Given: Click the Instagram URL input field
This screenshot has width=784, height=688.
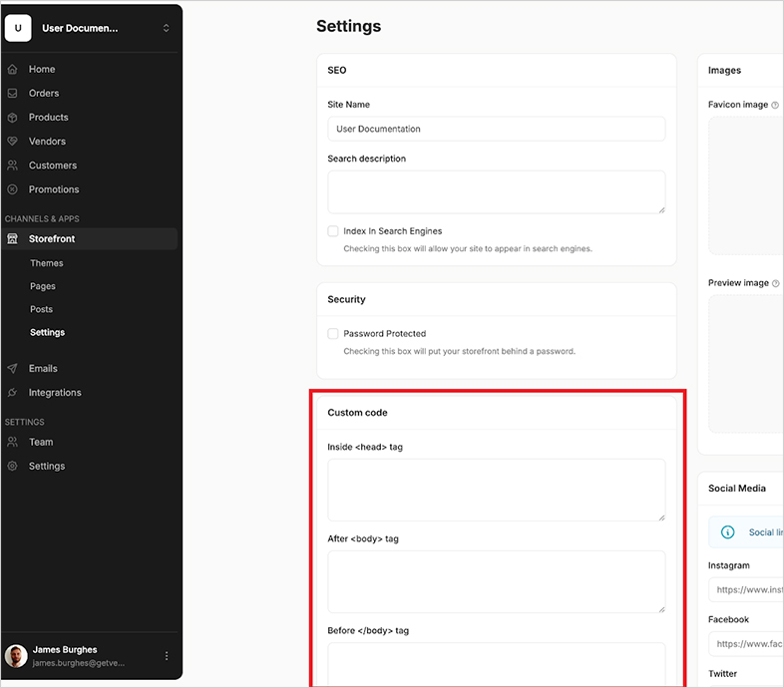Looking at the screenshot, I should click(x=745, y=590).
